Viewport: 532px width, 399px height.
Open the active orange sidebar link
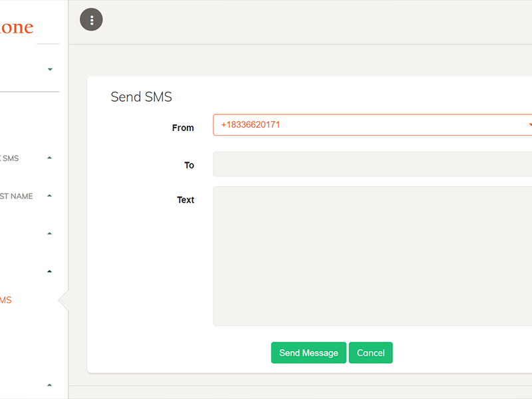6,300
